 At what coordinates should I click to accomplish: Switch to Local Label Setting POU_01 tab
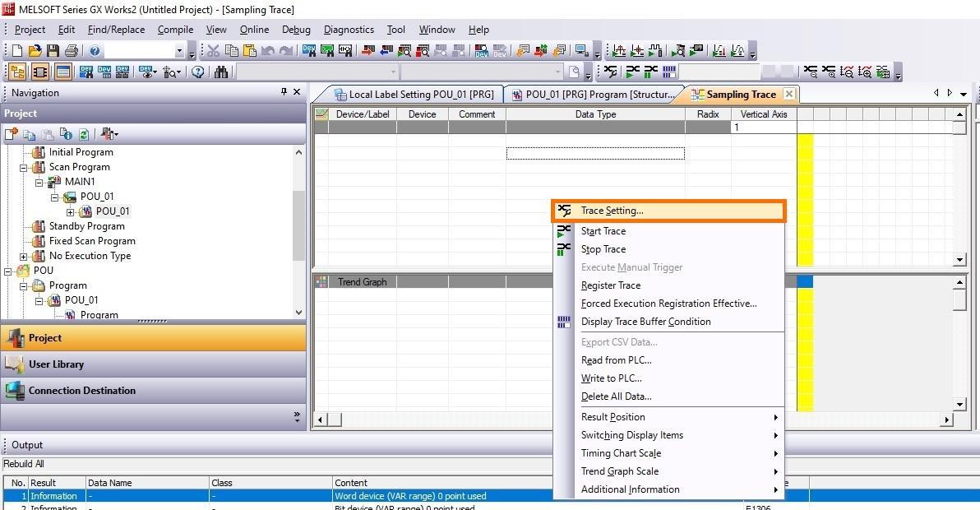point(414,95)
